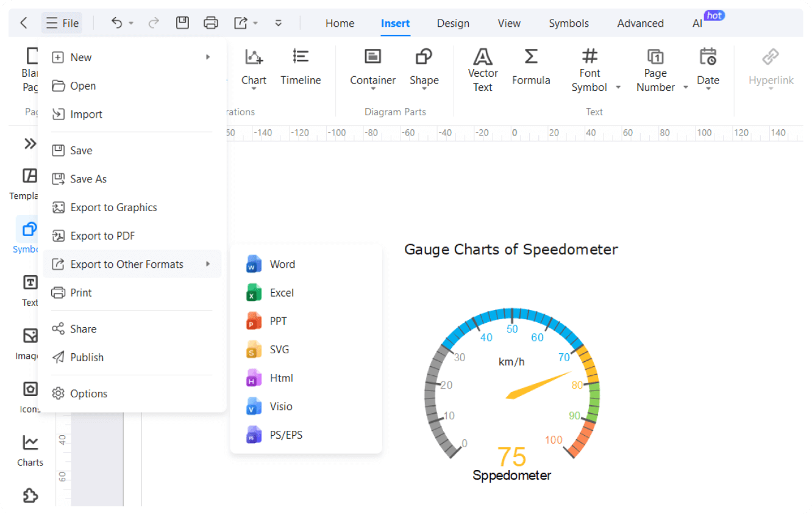Click the print icon in the top toolbar
The width and height of the screenshot is (812, 515).
211,23
